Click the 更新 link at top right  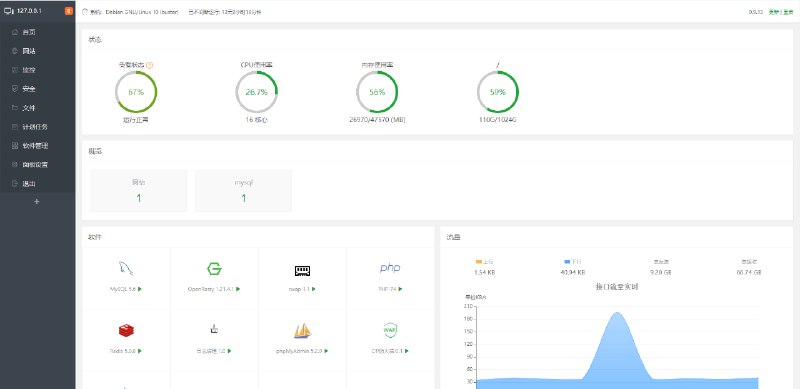click(773, 12)
